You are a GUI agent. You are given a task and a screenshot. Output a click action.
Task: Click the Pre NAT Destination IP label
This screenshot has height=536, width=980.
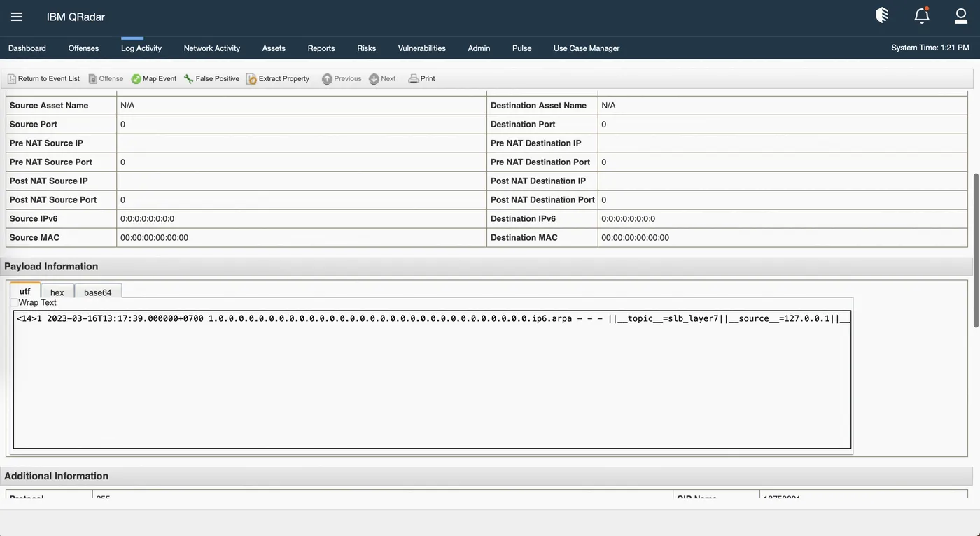pos(536,143)
